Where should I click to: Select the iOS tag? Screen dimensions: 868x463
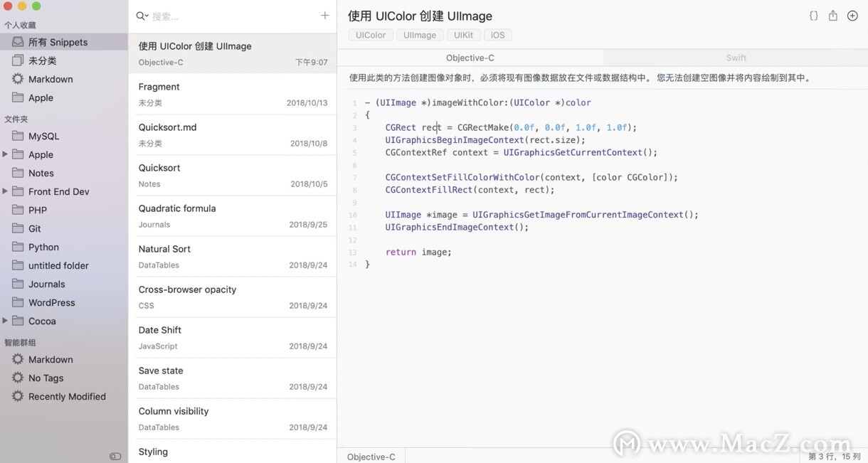[498, 35]
